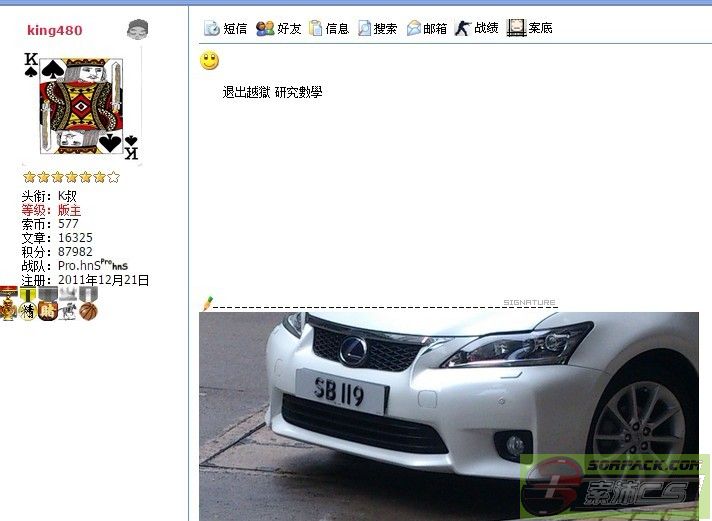Click the Pro.hnS team name link
The image size is (712, 521).
point(80,266)
